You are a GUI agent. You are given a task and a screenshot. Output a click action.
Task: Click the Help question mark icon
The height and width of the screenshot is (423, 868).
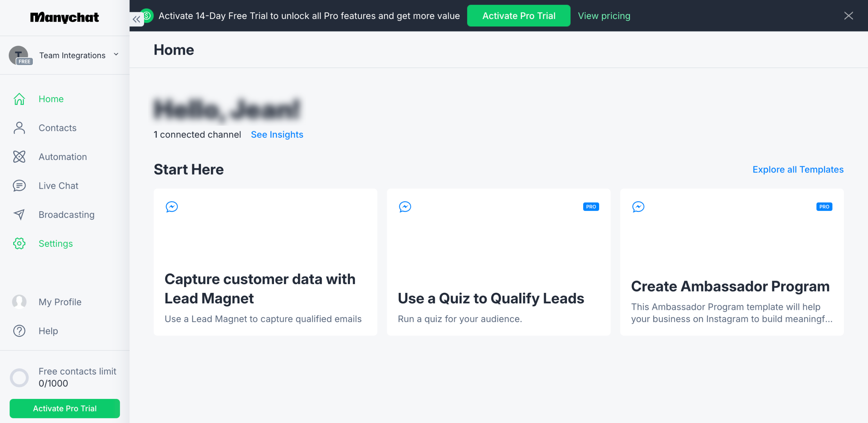[x=19, y=331]
